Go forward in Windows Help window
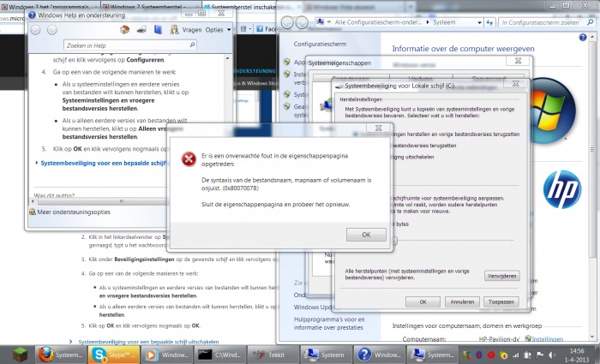Image resolution: width=600 pixels, height=364 pixels. (52, 30)
